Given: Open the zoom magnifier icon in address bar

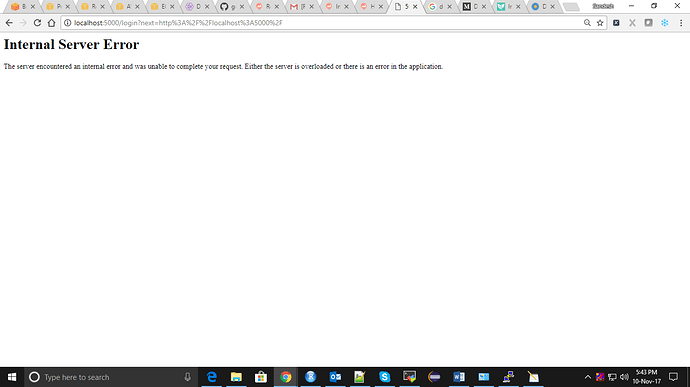Looking at the screenshot, I should click(587, 23).
